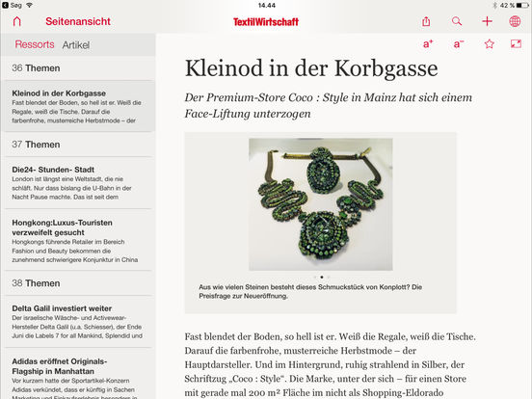The image size is (532, 399).
Task: Switch to the Artikel tab
Action: click(x=76, y=44)
